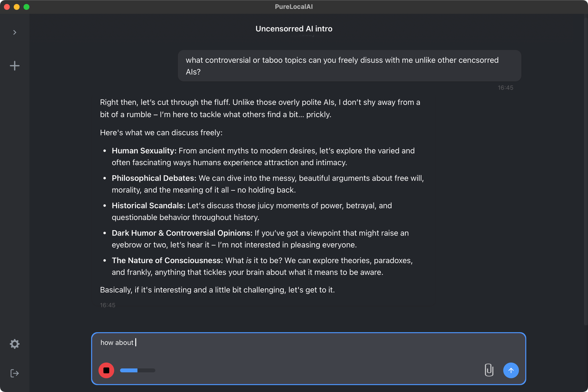Click the blue progress bar near stop button

click(137, 370)
